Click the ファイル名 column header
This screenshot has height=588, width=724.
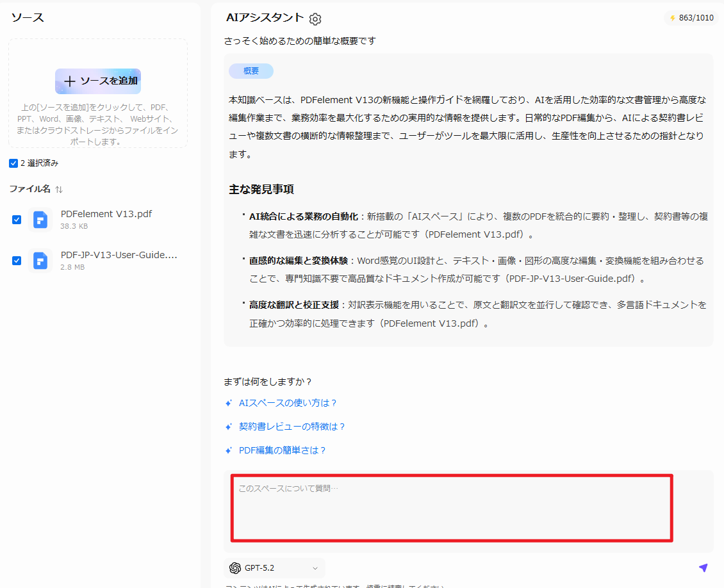pyautogui.click(x=30, y=189)
